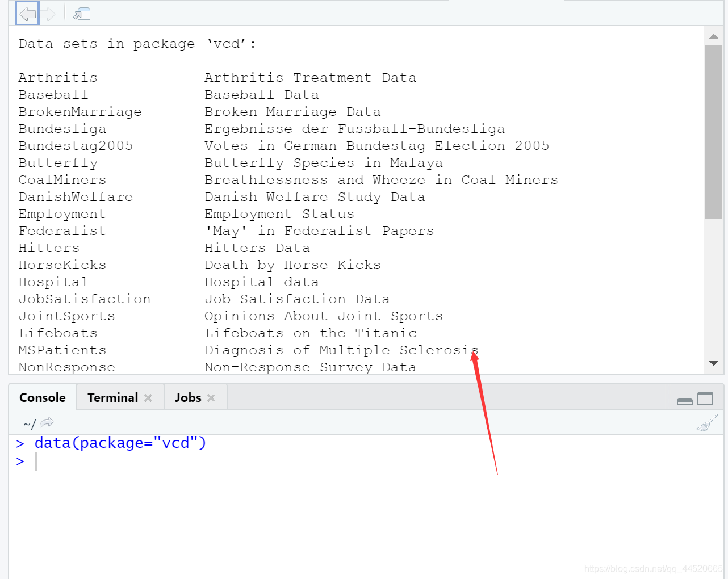Select the CoalMiners dataset name
728x579 pixels.
pyautogui.click(x=62, y=180)
